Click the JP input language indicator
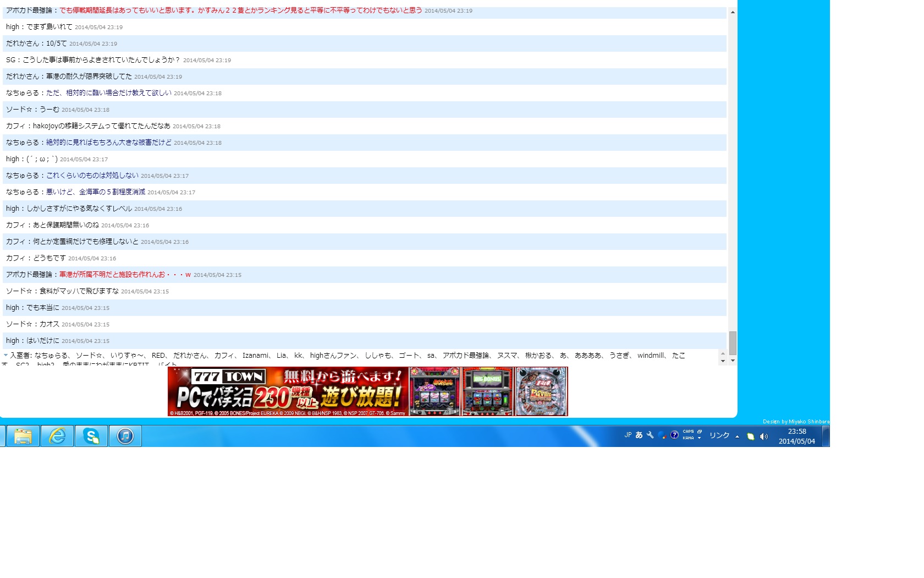Viewport: 924px width, 578px height. (628, 435)
